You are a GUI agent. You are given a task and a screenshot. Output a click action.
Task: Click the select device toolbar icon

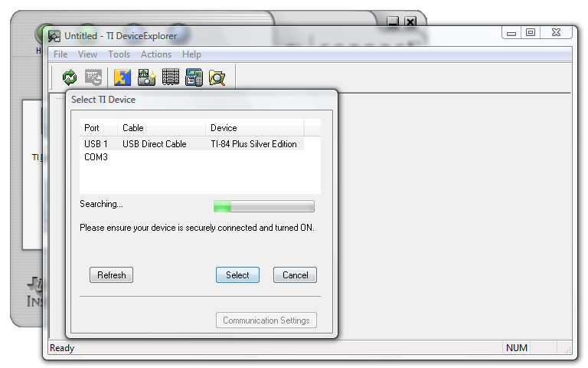[x=93, y=77]
